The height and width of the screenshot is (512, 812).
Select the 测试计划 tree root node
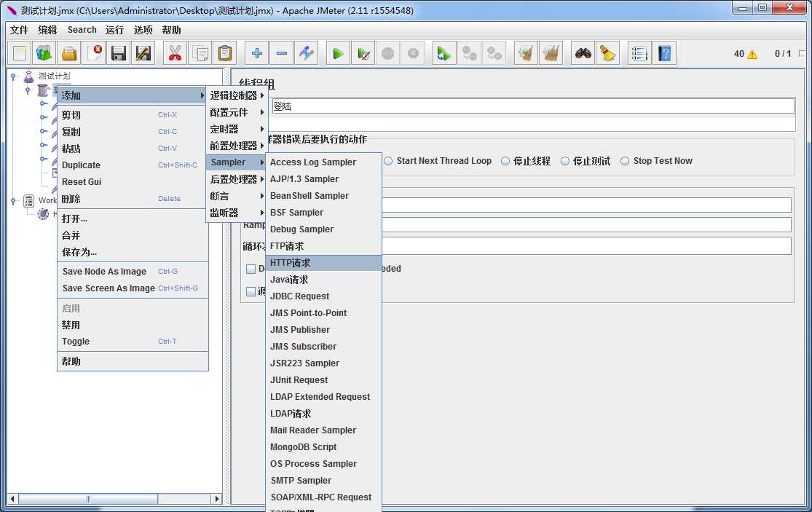[x=54, y=76]
